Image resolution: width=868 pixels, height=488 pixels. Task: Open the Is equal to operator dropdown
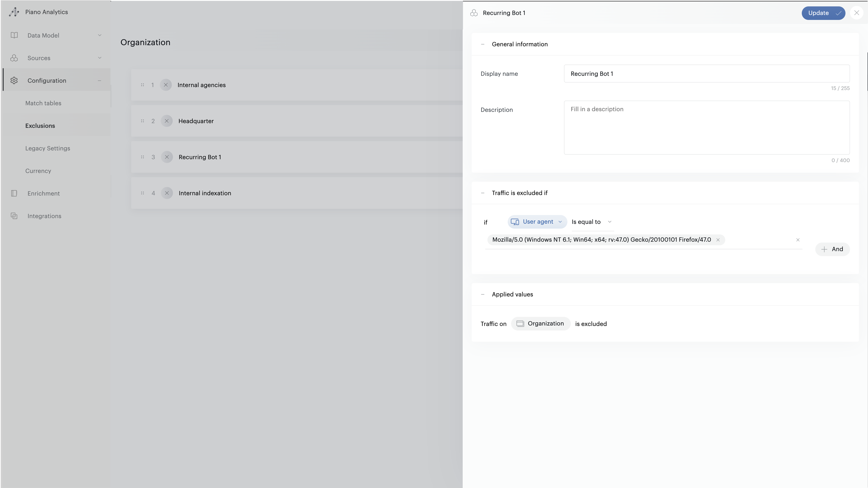click(591, 222)
